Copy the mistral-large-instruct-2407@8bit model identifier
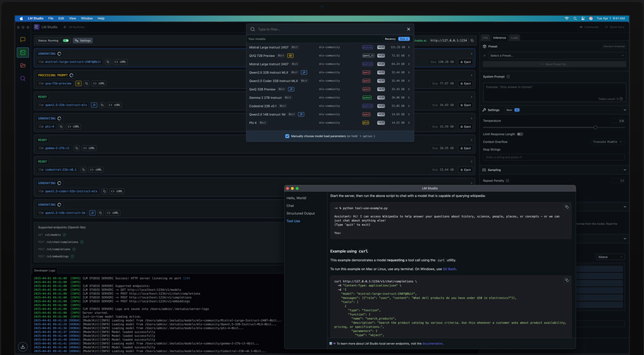Image resolution: width=644 pixels, height=355 pixels. point(108,62)
